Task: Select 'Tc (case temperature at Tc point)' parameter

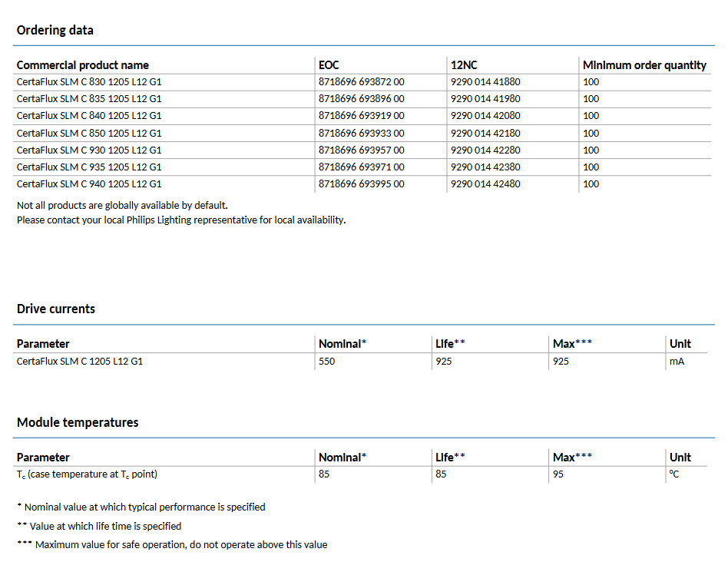Action: [x=87, y=474]
